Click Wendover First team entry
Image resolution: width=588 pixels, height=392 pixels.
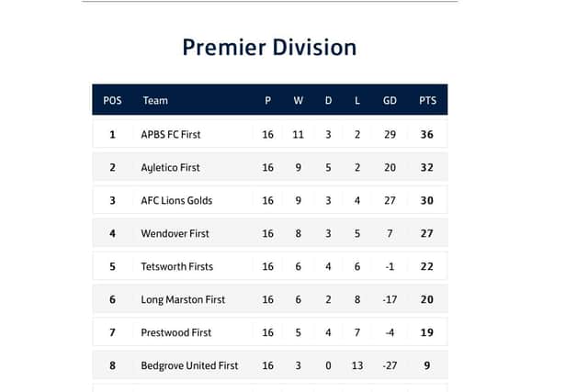175,233
